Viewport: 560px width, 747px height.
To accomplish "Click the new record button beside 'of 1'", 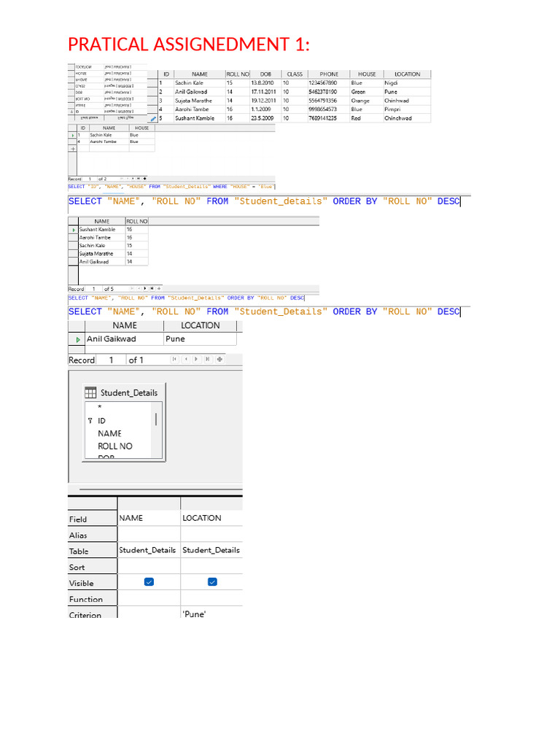I will point(219,359).
